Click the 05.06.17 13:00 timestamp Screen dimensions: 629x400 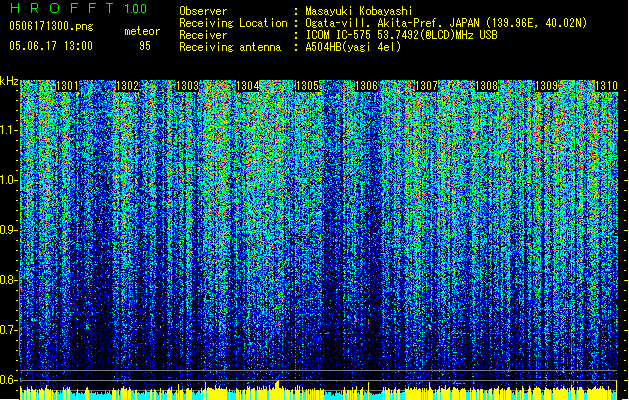coord(50,46)
